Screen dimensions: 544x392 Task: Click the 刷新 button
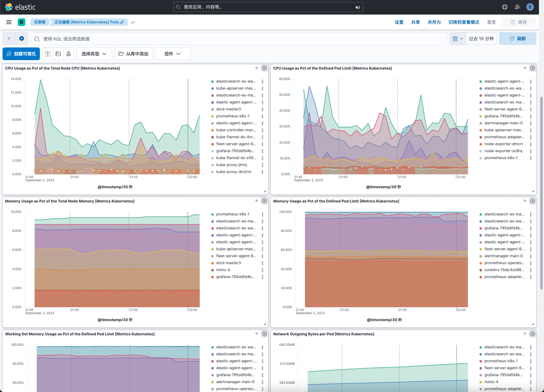(x=518, y=39)
